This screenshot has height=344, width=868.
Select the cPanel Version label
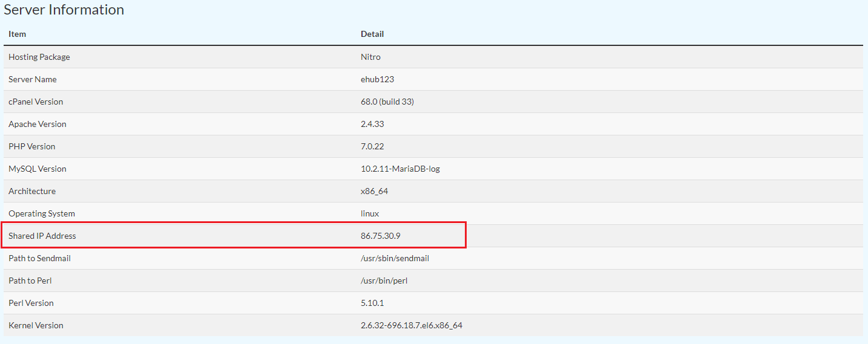(36, 102)
